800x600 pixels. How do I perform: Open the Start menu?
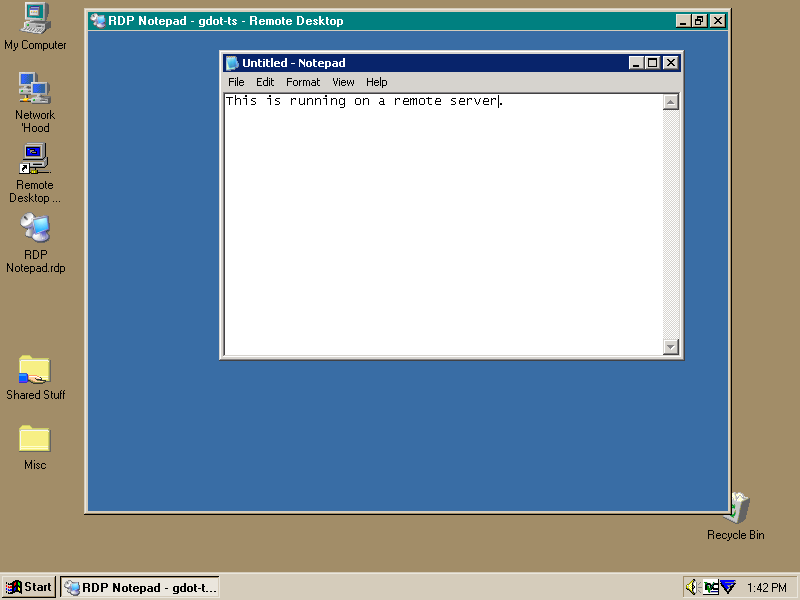(29, 587)
